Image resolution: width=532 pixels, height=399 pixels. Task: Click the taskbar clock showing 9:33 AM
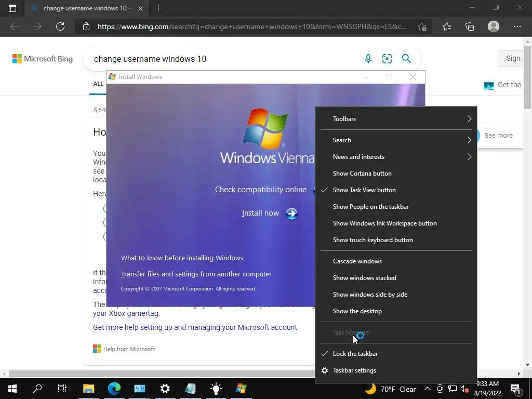click(488, 389)
